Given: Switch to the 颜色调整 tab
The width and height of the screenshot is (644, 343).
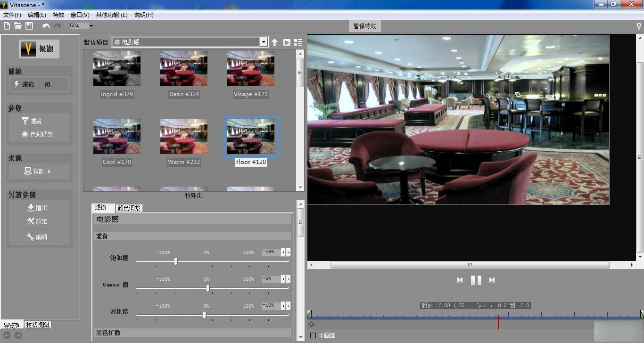Looking at the screenshot, I should click(128, 208).
